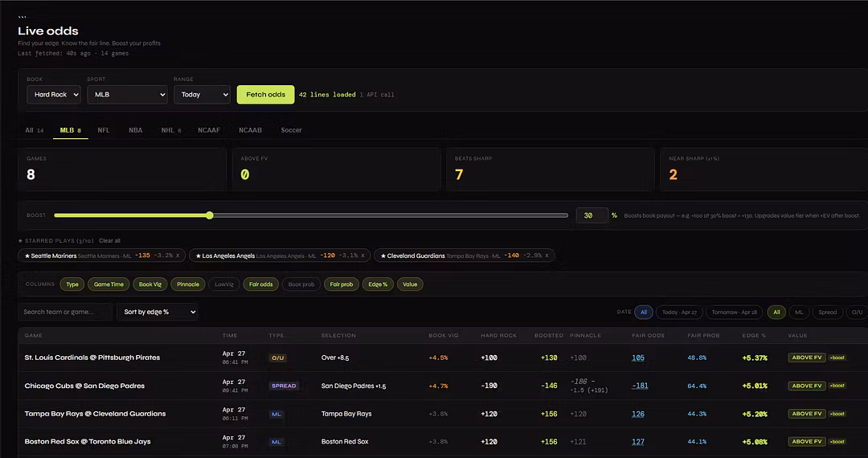
Task: Select the St. Louis Cardinals @ Pittsburgh Pirates game
Action: (92, 358)
